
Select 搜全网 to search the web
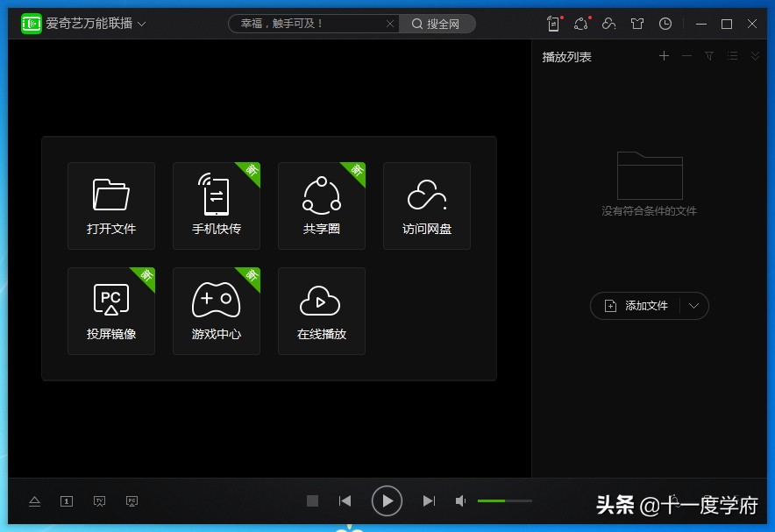437,24
